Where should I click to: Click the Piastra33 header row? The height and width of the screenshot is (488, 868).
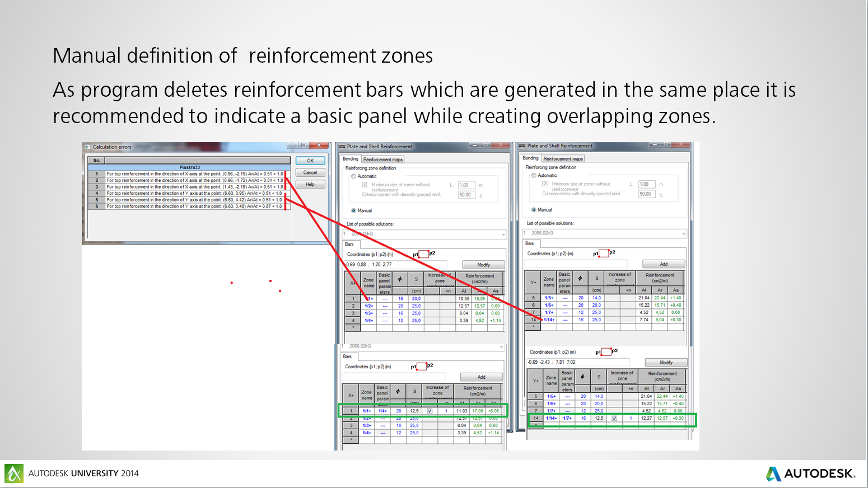pyautogui.click(x=189, y=167)
